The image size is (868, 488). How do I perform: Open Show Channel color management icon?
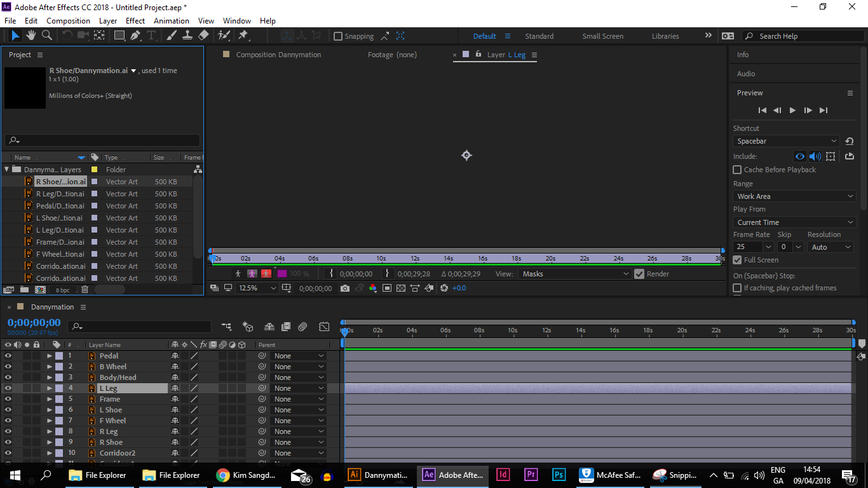pyautogui.click(x=372, y=288)
